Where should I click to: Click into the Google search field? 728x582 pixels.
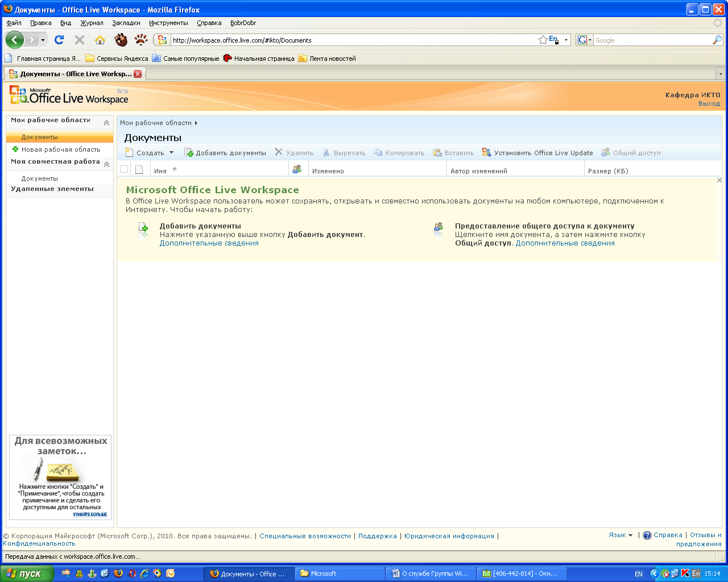click(652, 40)
